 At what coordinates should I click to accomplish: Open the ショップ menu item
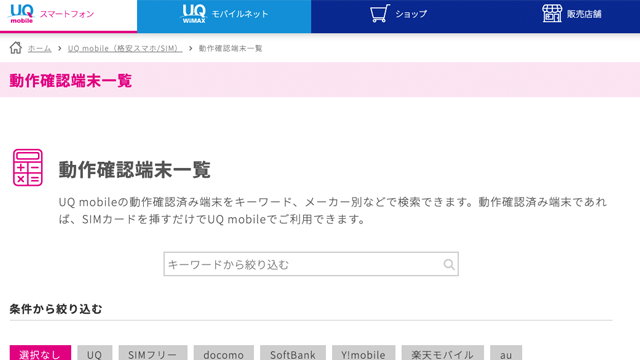(399, 14)
